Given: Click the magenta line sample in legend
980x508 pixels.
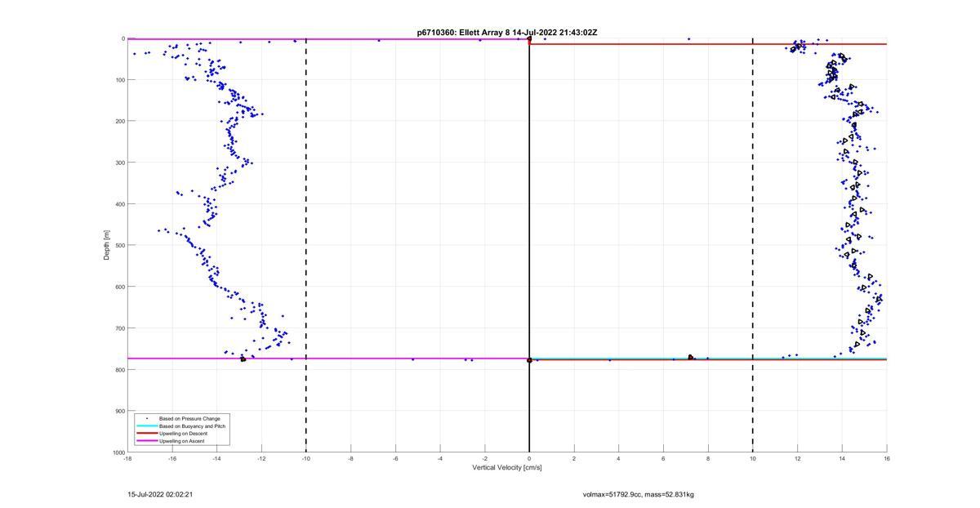Looking at the screenshot, I should pyautogui.click(x=146, y=441).
